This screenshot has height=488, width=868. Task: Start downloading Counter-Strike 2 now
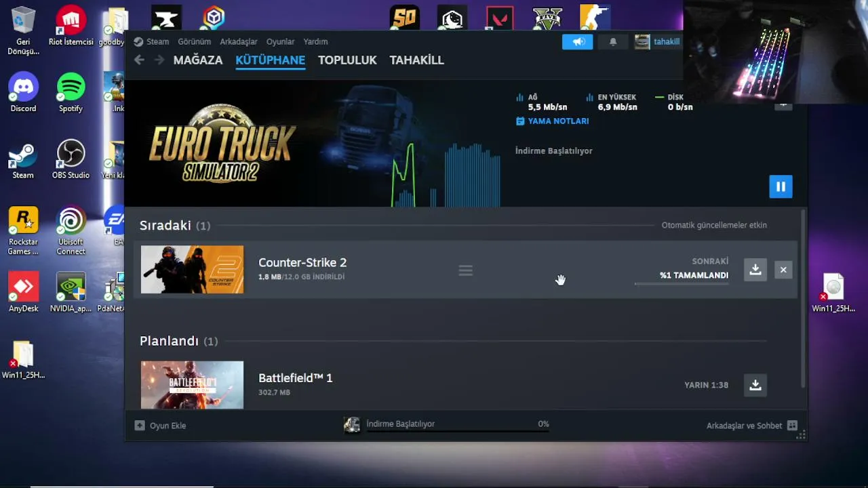[x=755, y=270]
